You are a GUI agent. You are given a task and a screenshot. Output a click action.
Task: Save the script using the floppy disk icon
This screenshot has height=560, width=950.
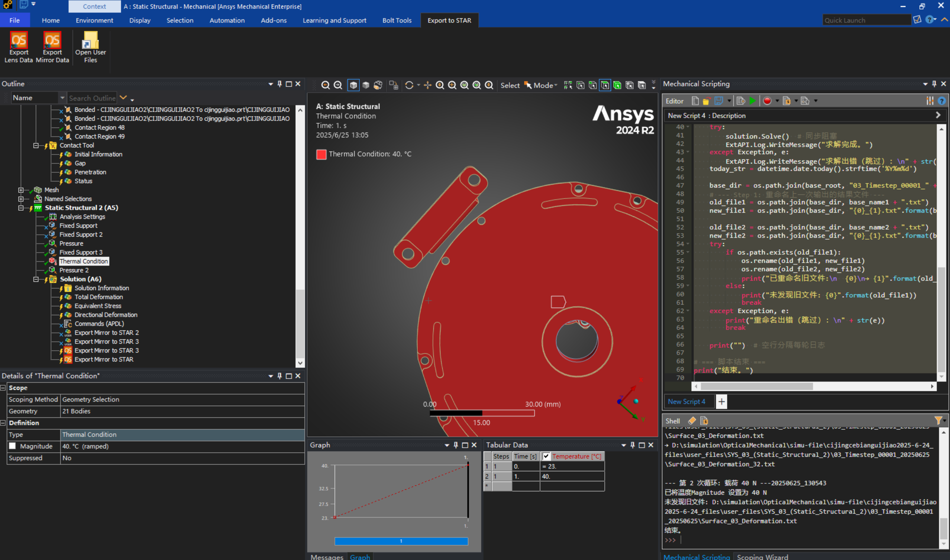(x=718, y=101)
